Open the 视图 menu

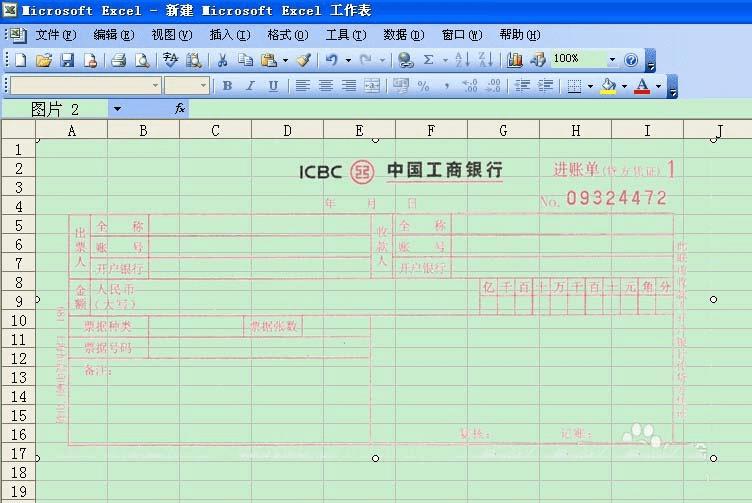(172, 35)
